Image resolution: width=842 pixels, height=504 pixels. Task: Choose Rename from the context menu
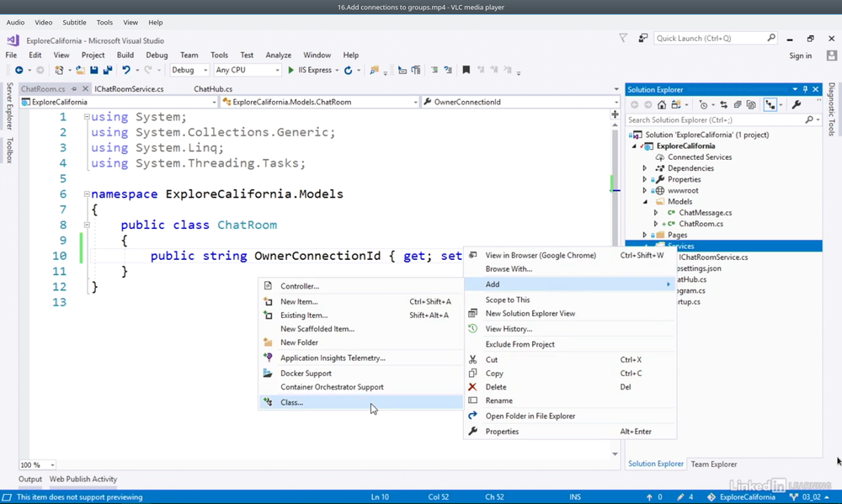pyautogui.click(x=570, y=401)
